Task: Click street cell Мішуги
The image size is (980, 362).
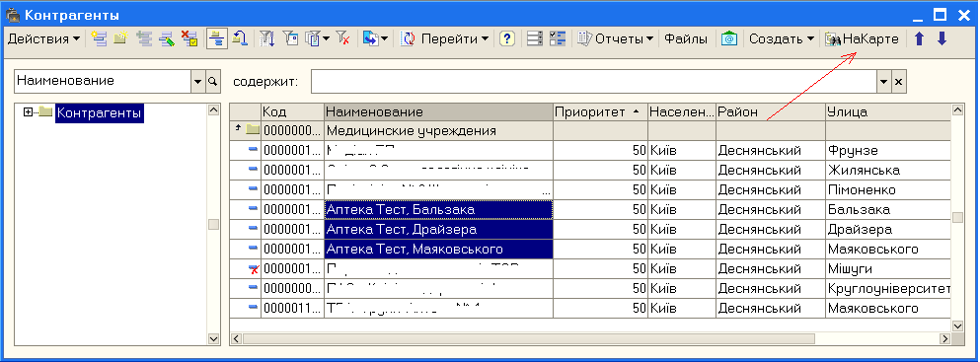Action: click(888, 269)
